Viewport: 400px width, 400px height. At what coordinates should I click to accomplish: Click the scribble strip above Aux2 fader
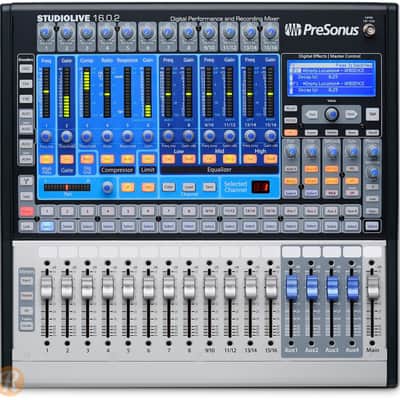point(312,252)
